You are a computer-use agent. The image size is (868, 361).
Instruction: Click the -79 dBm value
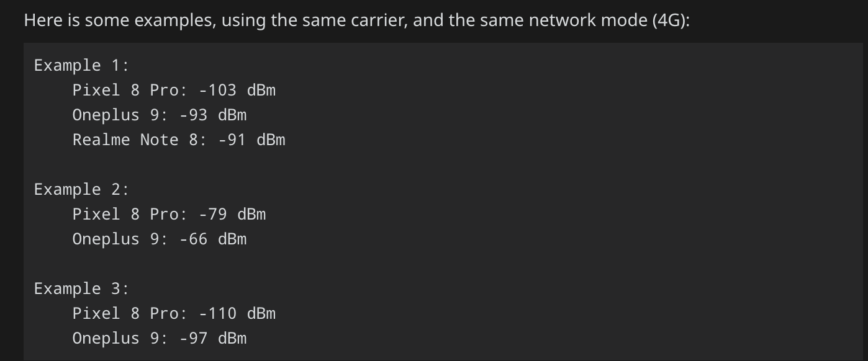[232, 214]
